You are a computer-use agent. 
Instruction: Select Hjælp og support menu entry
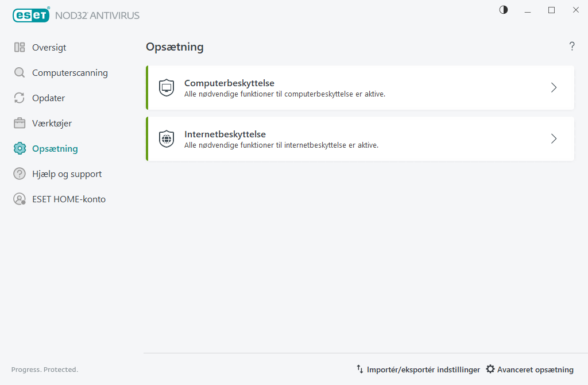[x=67, y=174]
